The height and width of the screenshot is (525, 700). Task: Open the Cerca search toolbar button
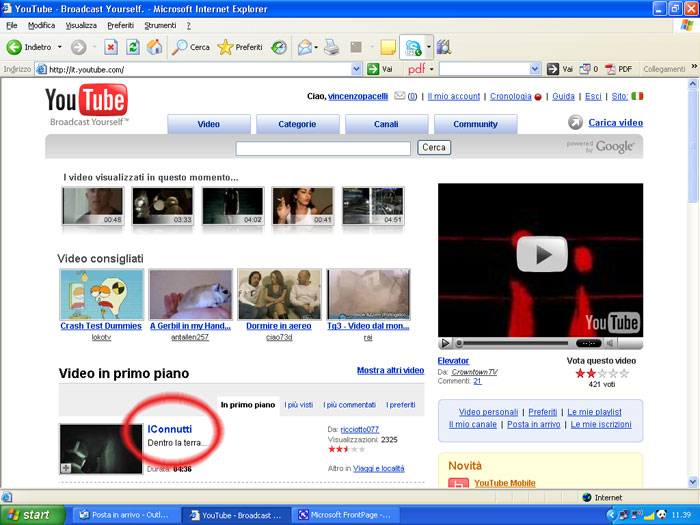191,47
